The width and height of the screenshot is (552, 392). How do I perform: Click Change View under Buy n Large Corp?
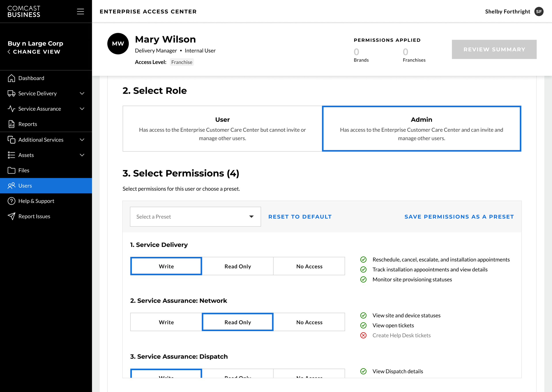point(36,52)
